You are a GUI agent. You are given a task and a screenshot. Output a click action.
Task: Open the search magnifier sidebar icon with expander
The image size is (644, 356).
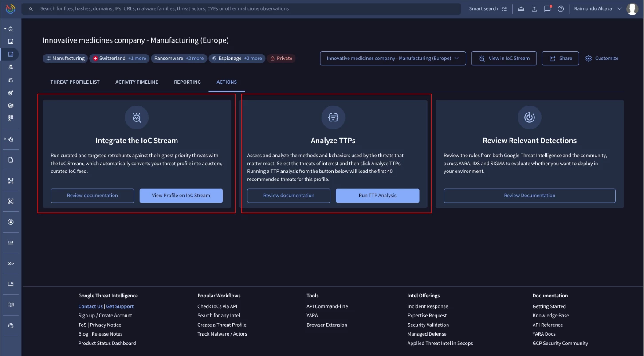pos(11,29)
